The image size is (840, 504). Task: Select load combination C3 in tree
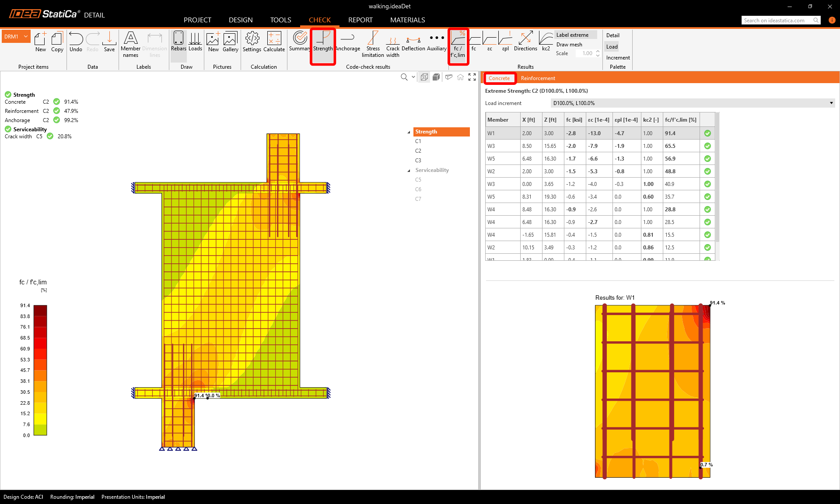(418, 161)
